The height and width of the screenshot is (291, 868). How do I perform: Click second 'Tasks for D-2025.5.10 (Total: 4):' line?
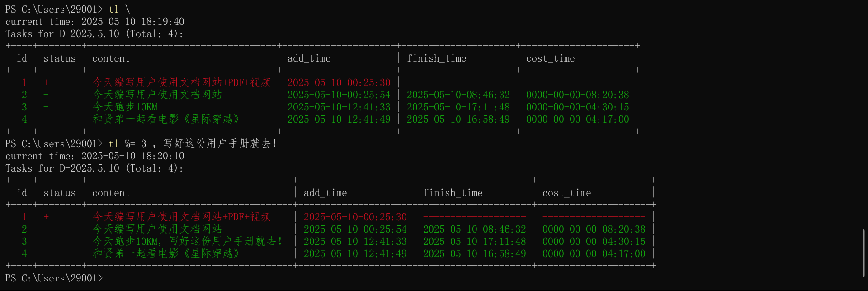(94, 168)
